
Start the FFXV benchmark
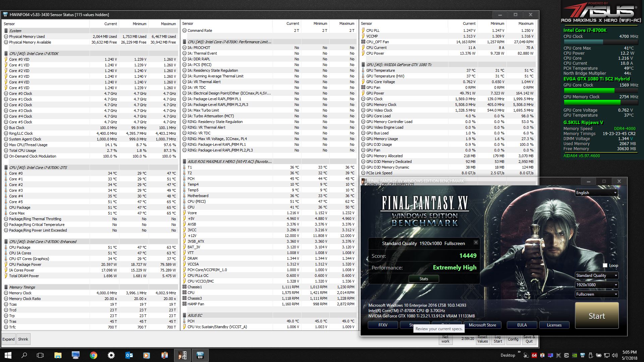597,316
